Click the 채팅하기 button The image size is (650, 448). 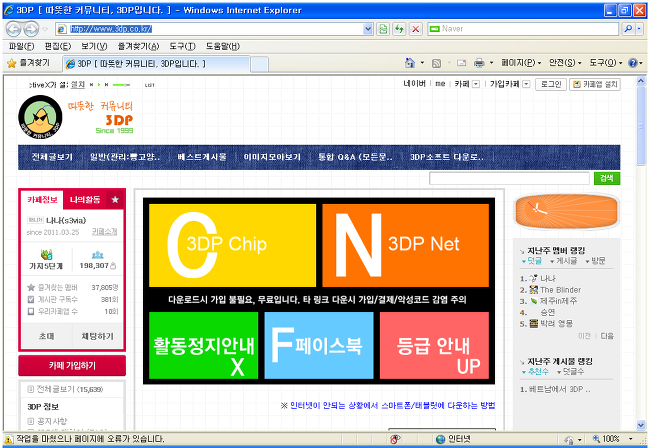point(97,336)
